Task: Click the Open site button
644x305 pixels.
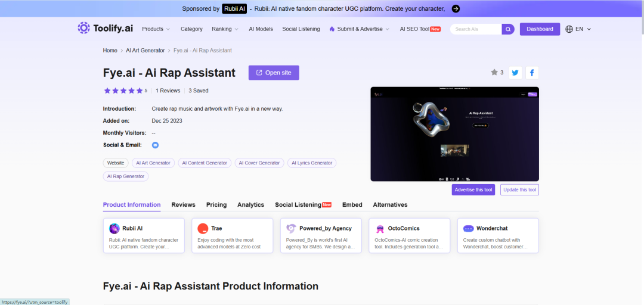Action: click(274, 73)
